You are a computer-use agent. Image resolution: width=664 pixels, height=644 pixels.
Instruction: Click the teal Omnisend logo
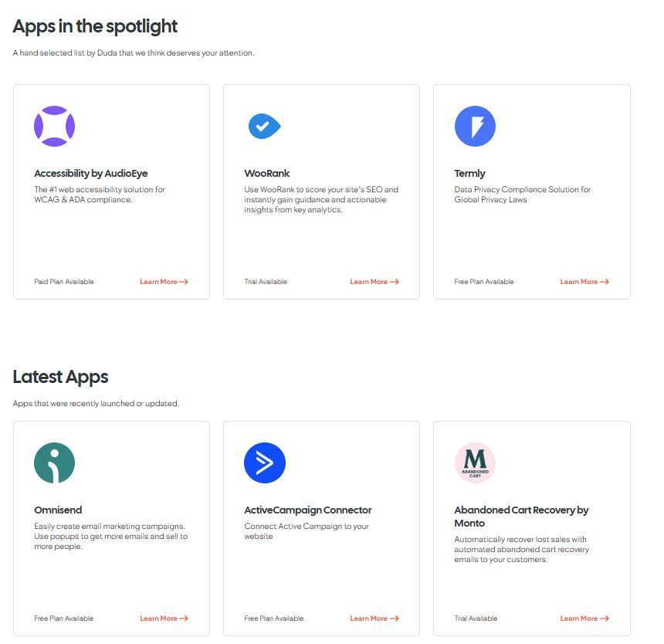[54, 463]
